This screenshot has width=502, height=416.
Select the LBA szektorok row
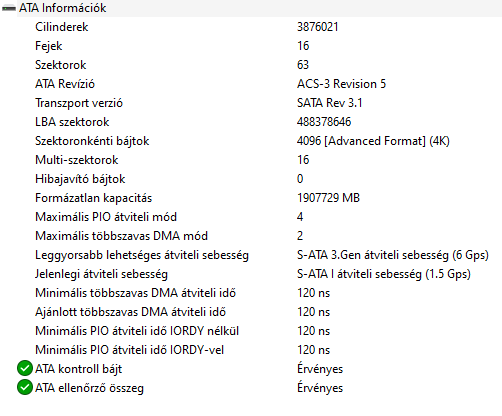[251, 122]
